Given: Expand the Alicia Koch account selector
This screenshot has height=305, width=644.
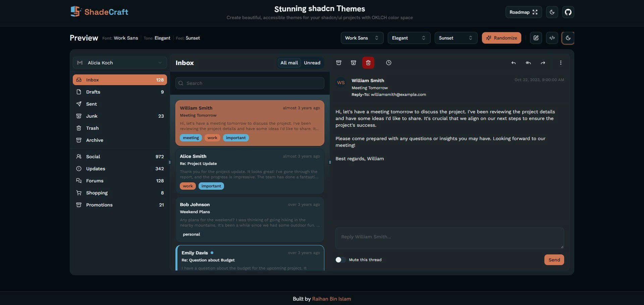Looking at the screenshot, I should pyautogui.click(x=120, y=63).
